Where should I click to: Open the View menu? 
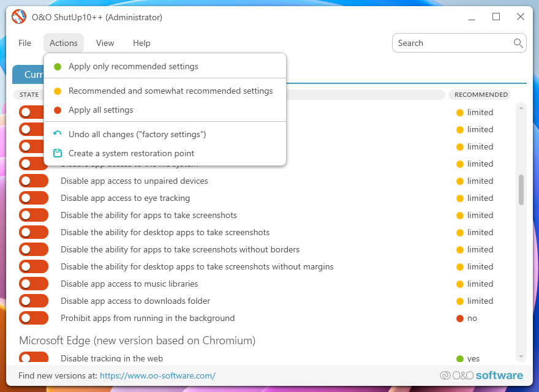tap(105, 43)
